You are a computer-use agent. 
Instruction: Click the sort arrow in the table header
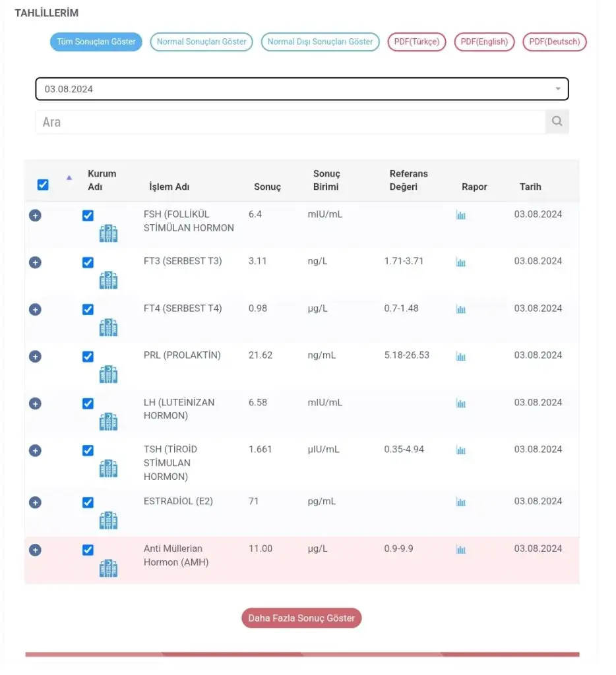(x=69, y=177)
